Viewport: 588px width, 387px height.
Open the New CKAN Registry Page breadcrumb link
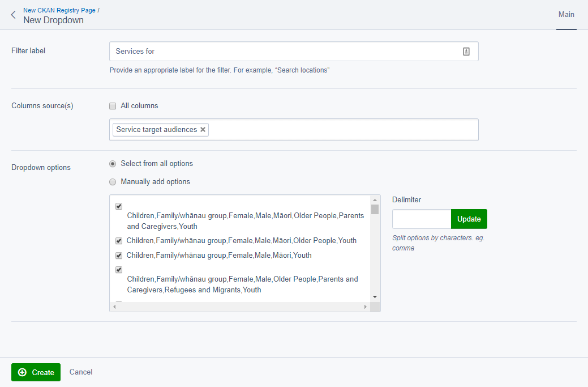click(x=59, y=10)
